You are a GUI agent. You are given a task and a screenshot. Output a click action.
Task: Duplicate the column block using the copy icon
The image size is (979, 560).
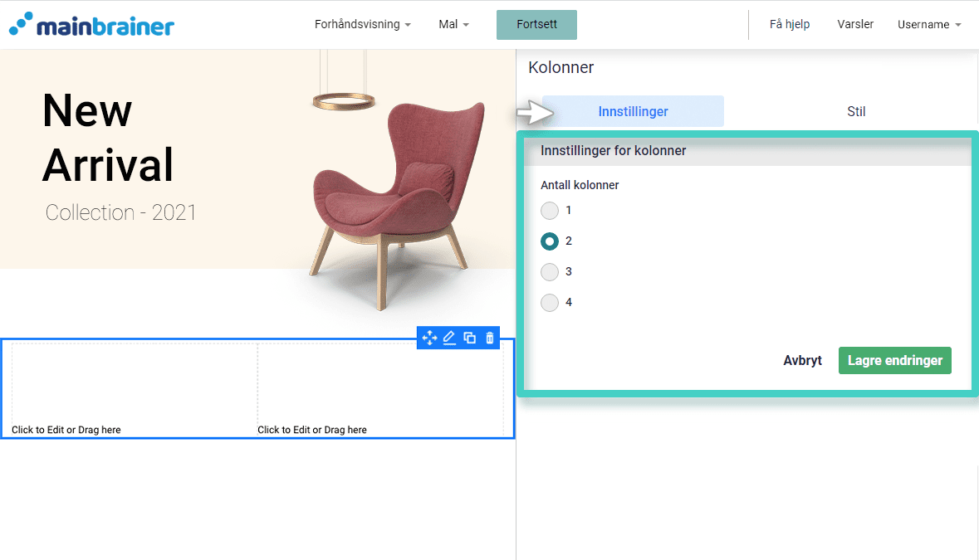(469, 338)
